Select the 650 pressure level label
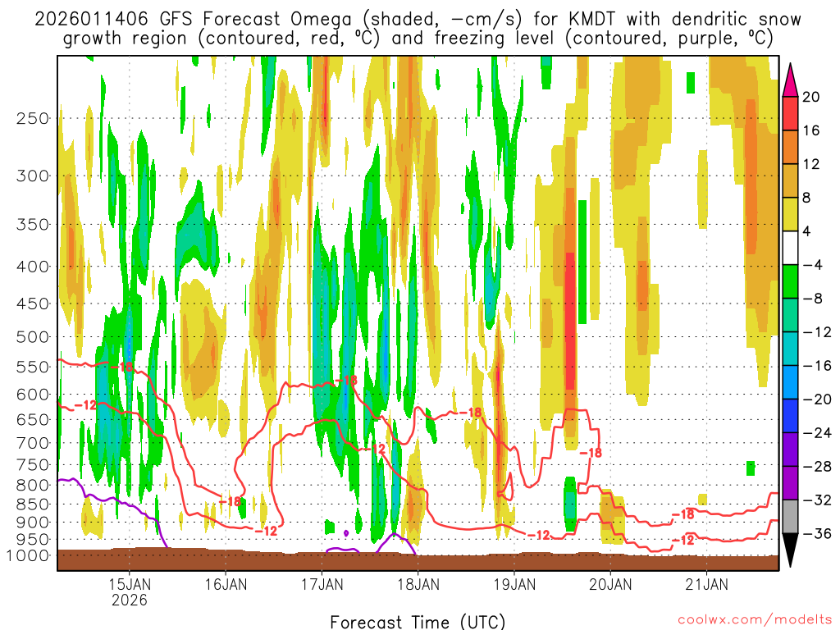This screenshot has height=630, width=840. point(33,419)
